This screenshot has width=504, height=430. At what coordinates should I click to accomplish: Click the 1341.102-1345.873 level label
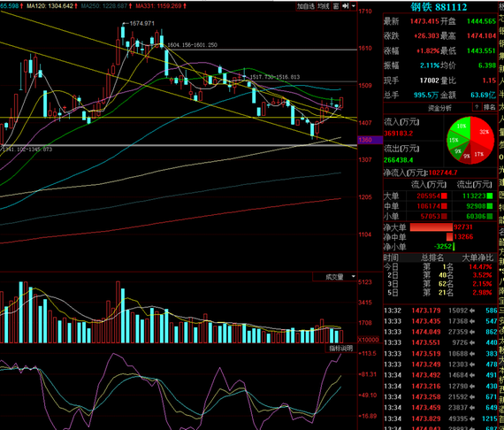[x=27, y=150]
